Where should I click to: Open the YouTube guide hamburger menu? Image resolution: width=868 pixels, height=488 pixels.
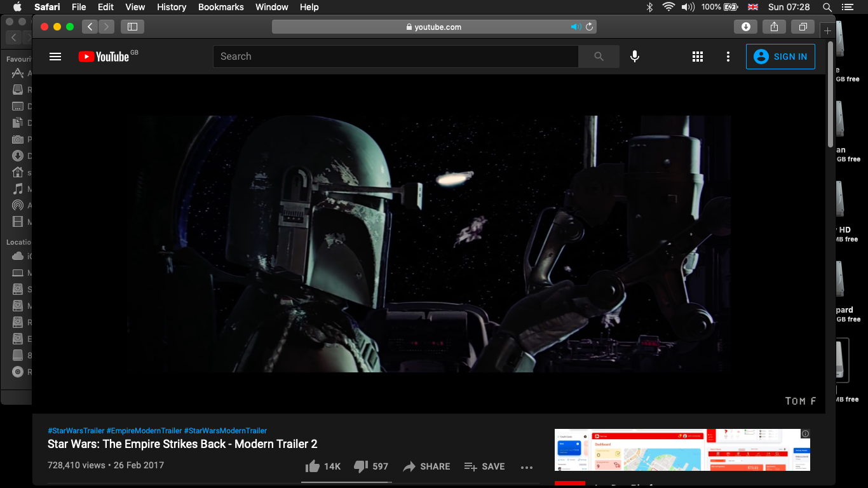point(55,57)
